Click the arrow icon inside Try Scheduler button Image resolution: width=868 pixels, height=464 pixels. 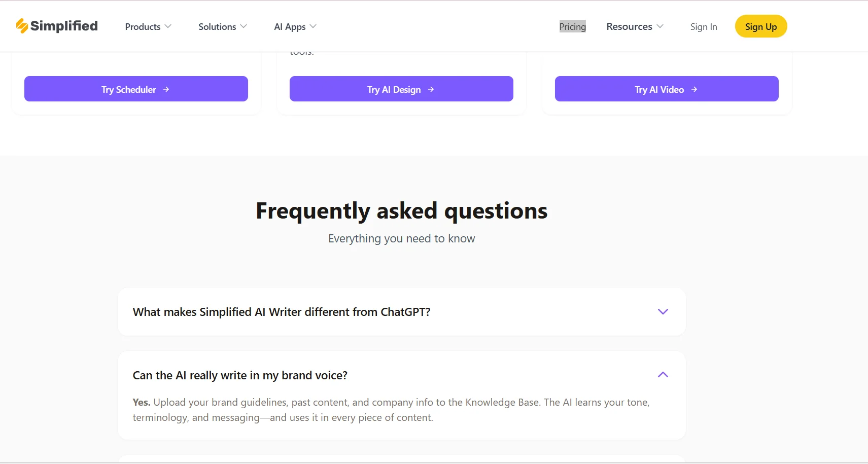coord(167,89)
